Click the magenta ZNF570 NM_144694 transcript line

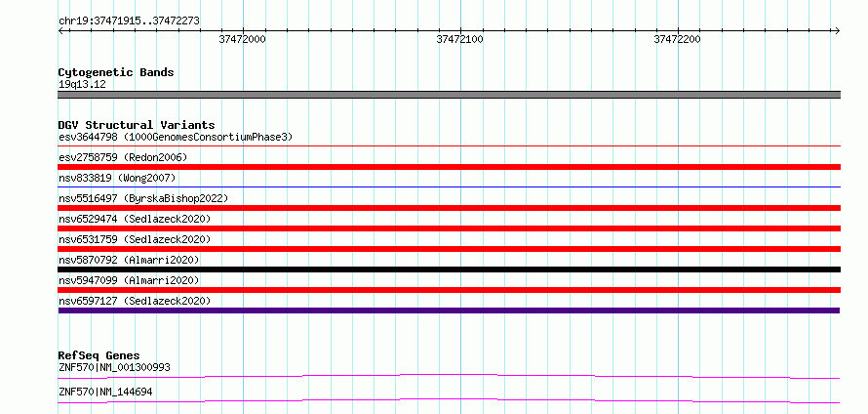click(449, 400)
